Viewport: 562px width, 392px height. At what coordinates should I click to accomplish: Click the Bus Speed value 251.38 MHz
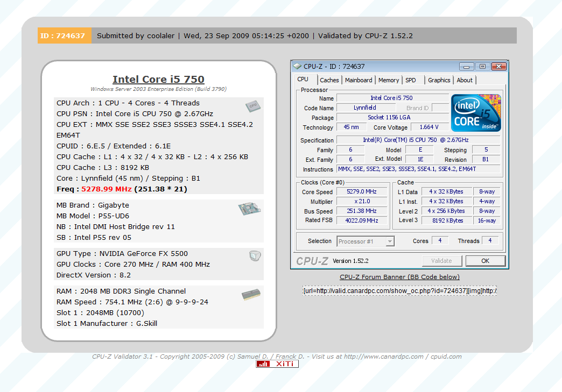point(362,211)
